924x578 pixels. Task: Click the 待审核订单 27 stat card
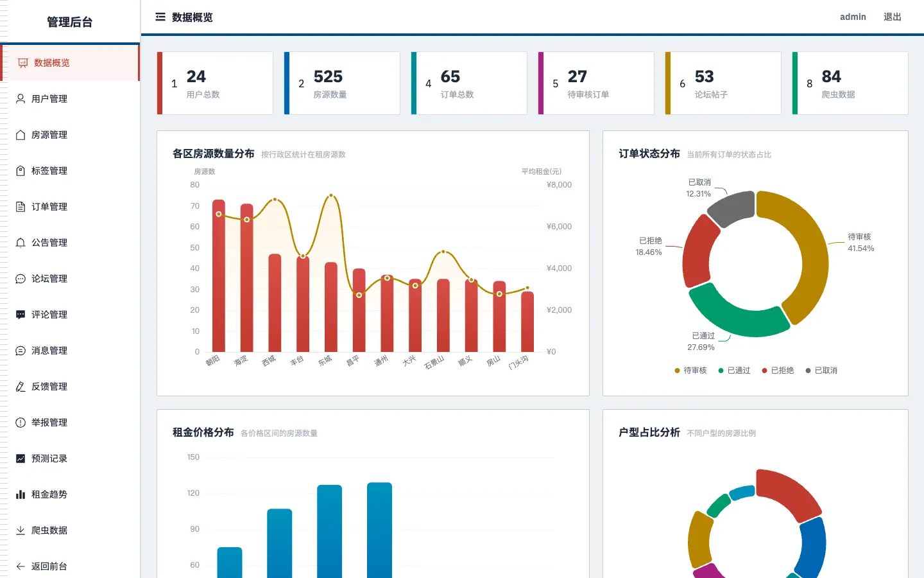point(596,83)
